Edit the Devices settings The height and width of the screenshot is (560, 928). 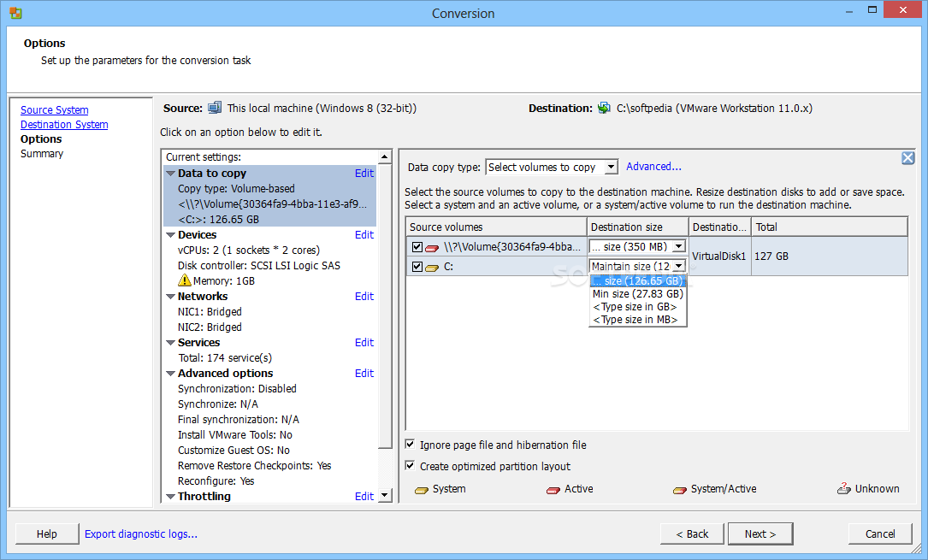pos(364,235)
